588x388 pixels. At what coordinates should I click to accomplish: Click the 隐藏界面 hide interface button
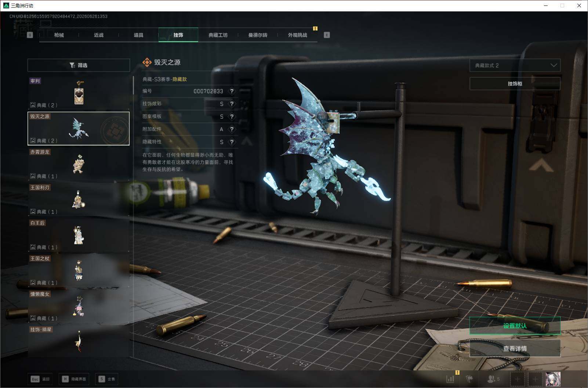74,379
